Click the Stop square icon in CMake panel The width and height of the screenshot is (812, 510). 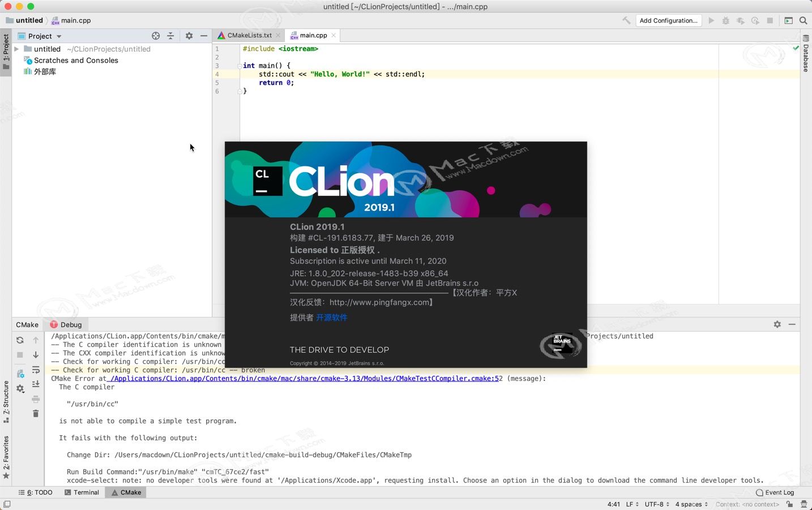pos(20,355)
